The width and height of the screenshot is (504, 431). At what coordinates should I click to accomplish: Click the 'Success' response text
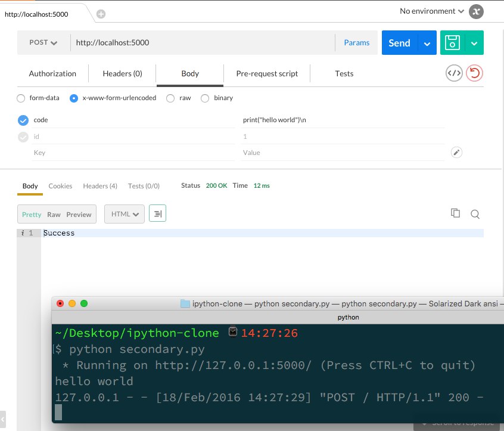coord(59,233)
